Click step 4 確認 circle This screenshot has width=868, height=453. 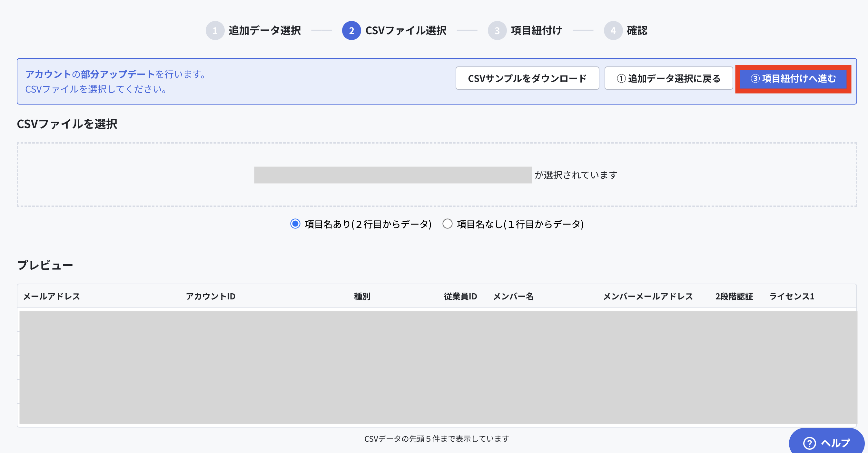(613, 31)
